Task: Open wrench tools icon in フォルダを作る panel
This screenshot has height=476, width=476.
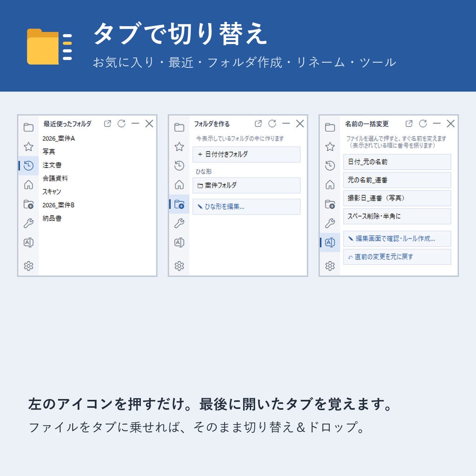Action: point(179,224)
